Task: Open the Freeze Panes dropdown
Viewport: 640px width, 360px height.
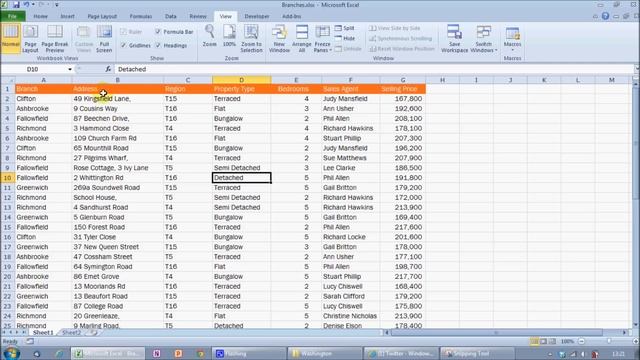Action: [322, 38]
